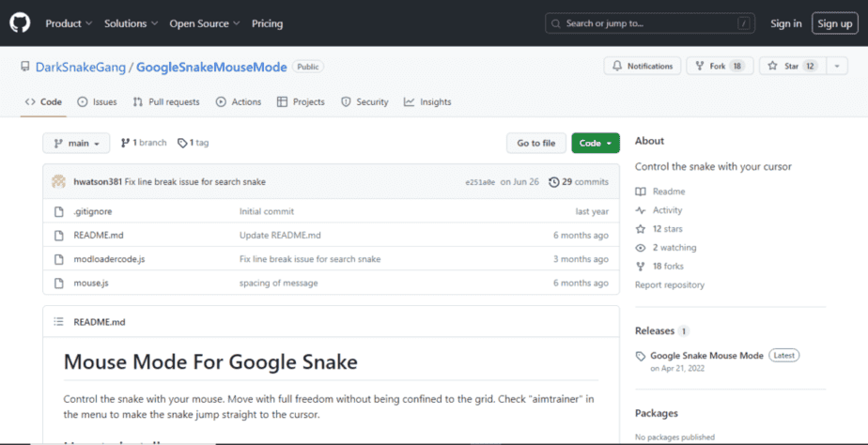This screenshot has width=868, height=445.
Task: Open the star list dropdown arrow
Action: tap(836, 67)
